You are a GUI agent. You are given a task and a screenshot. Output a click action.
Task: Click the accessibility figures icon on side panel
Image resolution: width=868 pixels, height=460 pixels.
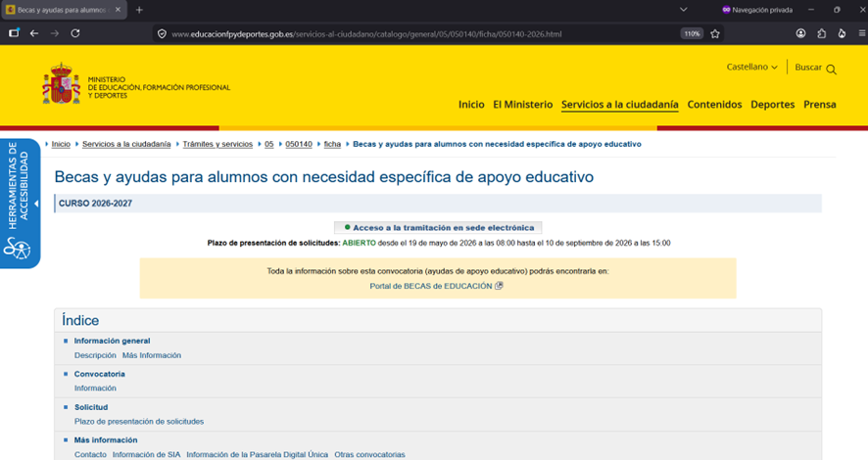click(x=18, y=249)
